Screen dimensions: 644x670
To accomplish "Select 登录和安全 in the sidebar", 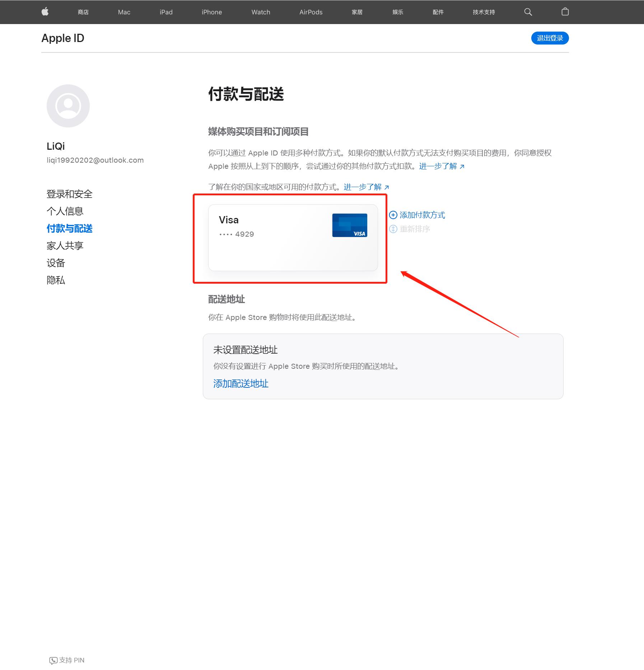I will point(69,194).
